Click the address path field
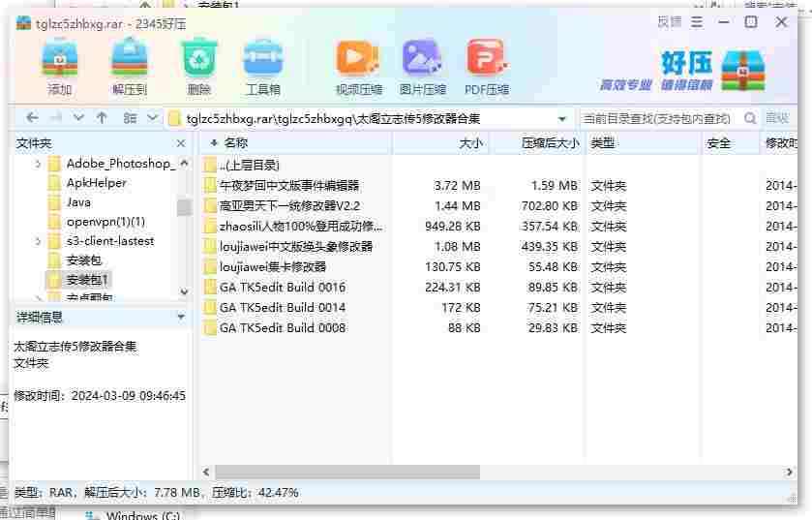This screenshot has height=520, width=812. tap(371, 118)
